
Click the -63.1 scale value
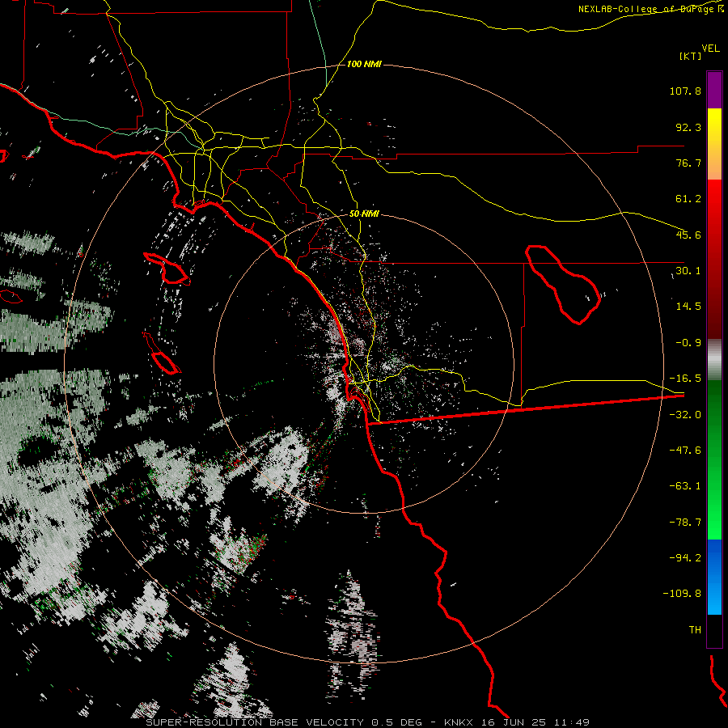click(x=685, y=486)
